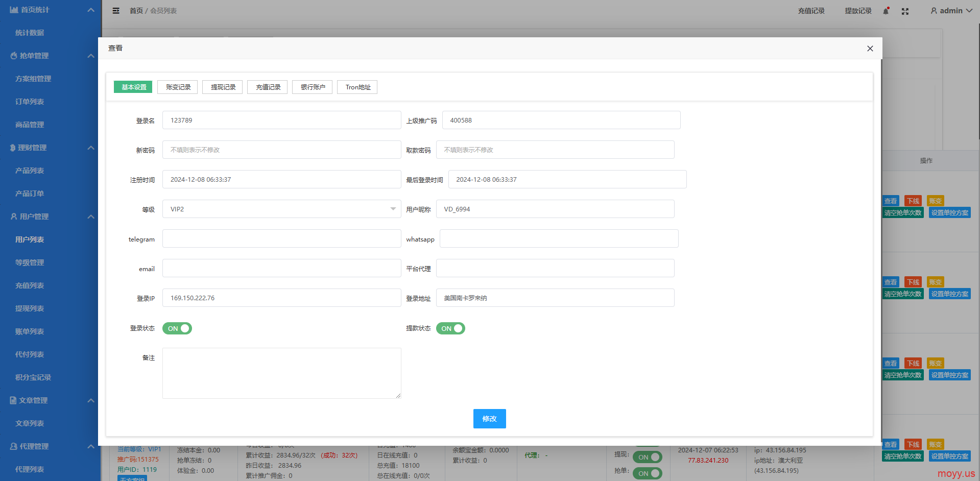Click the 首页统计 chart icon in sidebar
This screenshot has height=481, width=980.
coord(14,10)
